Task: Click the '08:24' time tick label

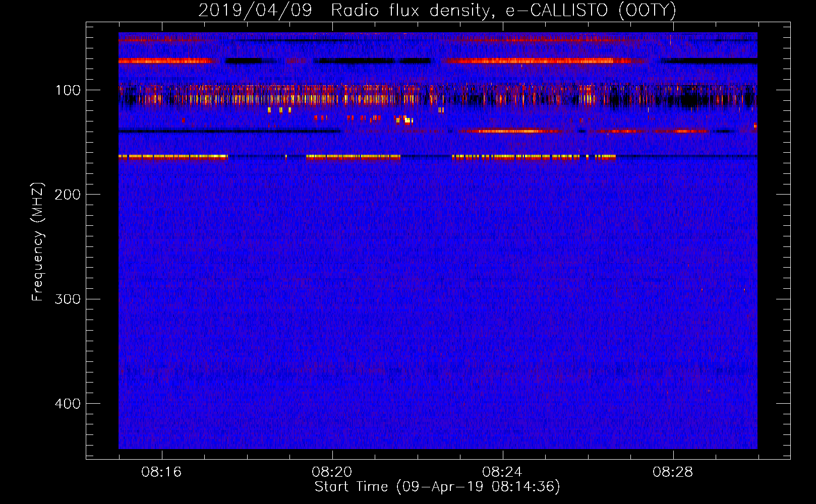Action: pyautogui.click(x=502, y=472)
